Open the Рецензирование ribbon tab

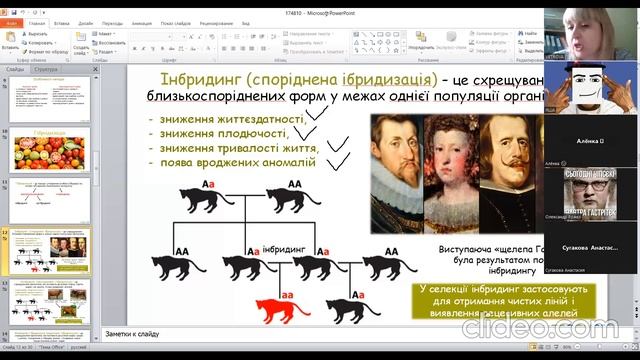click(x=216, y=24)
